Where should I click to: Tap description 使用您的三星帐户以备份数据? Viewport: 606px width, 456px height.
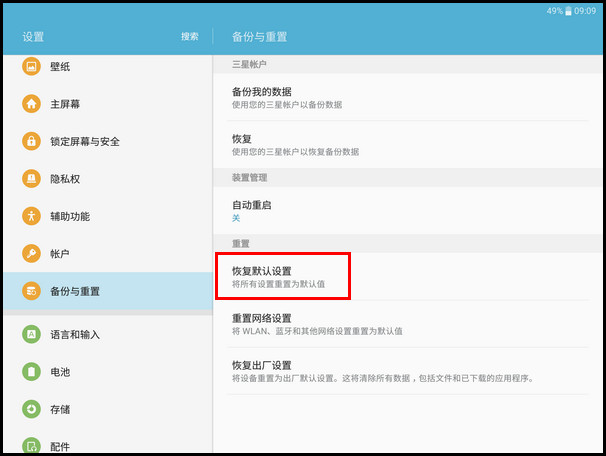pos(287,105)
